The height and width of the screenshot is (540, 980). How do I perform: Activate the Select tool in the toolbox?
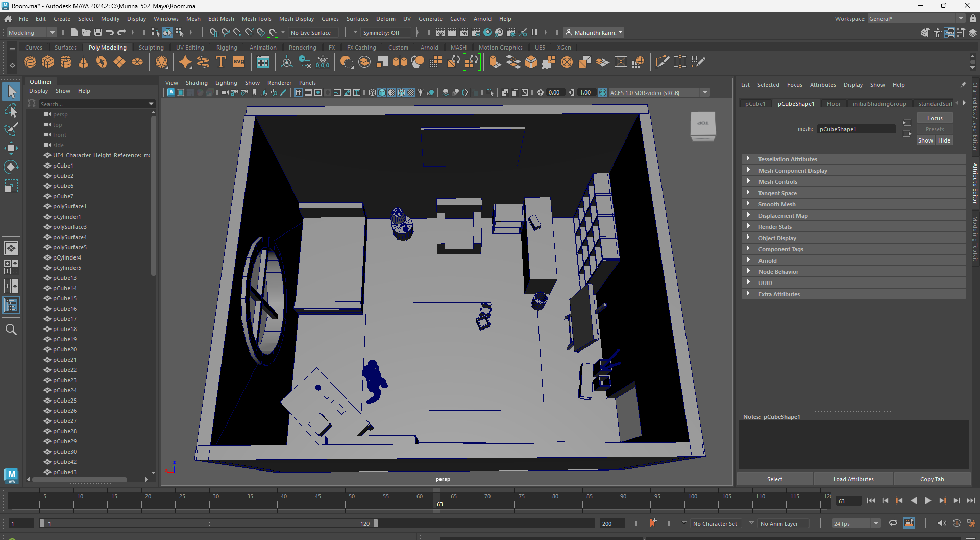click(x=11, y=92)
